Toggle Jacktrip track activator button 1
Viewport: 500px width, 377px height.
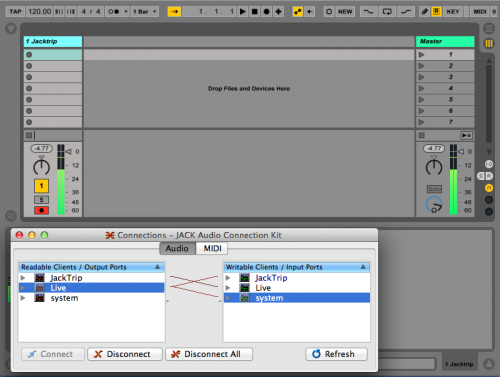pyautogui.click(x=41, y=186)
